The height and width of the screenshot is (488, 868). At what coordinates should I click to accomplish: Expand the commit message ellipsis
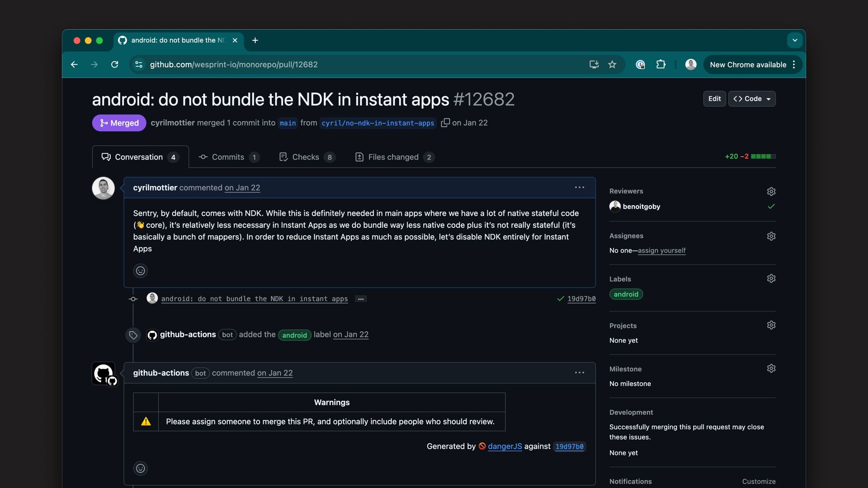pos(361,299)
